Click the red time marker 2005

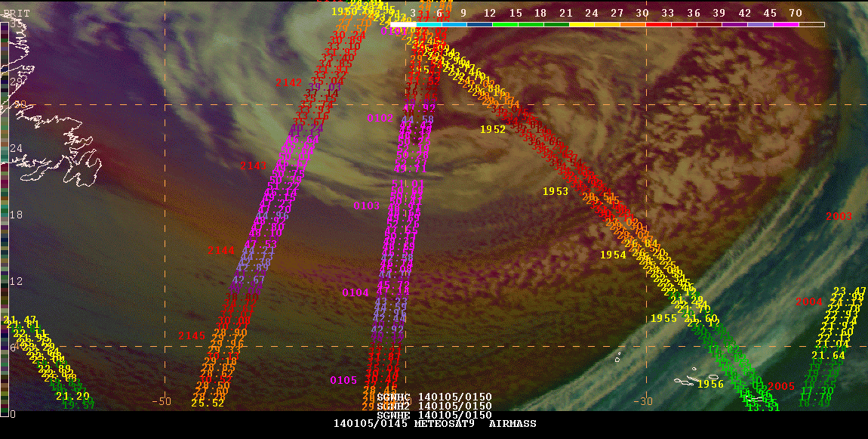point(781,386)
